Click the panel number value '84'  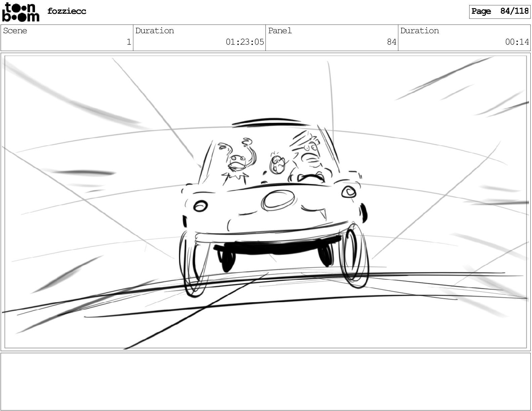pyautogui.click(x=392, y=42)
